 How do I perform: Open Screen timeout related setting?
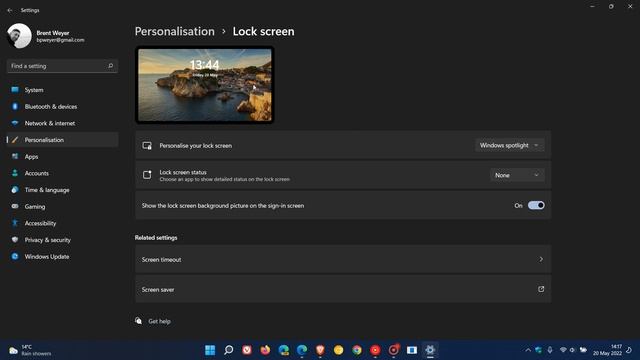[343, 259]
